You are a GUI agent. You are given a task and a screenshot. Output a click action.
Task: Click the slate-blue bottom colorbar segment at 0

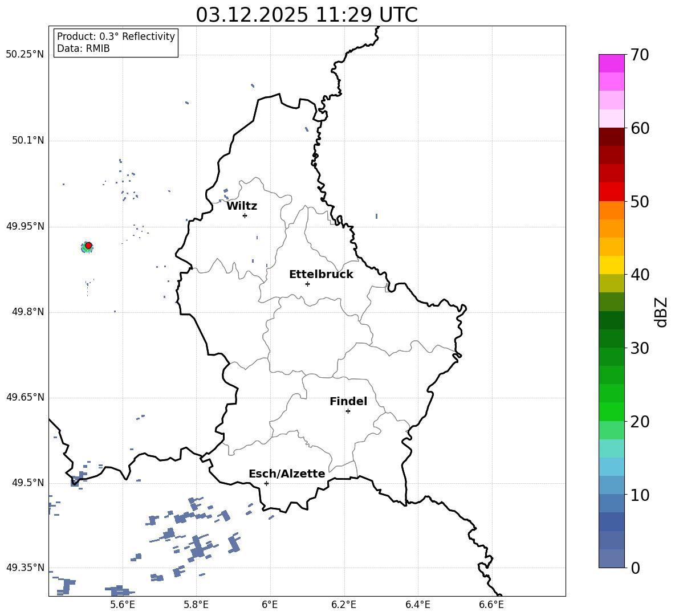pyautogui.click(x=611, y=558)
